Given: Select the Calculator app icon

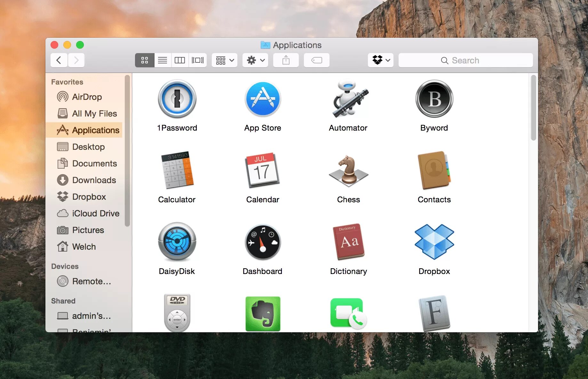Looking at the screenshot, I should tap(177, 170).
